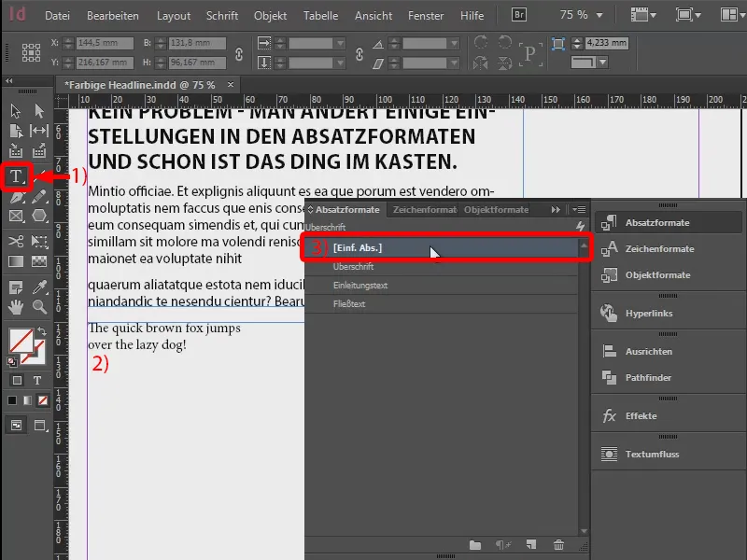This screenshot has height=560, width=747.
Task: Select the Gap tool
Action: pyautogui.click(x=39, y=131)
